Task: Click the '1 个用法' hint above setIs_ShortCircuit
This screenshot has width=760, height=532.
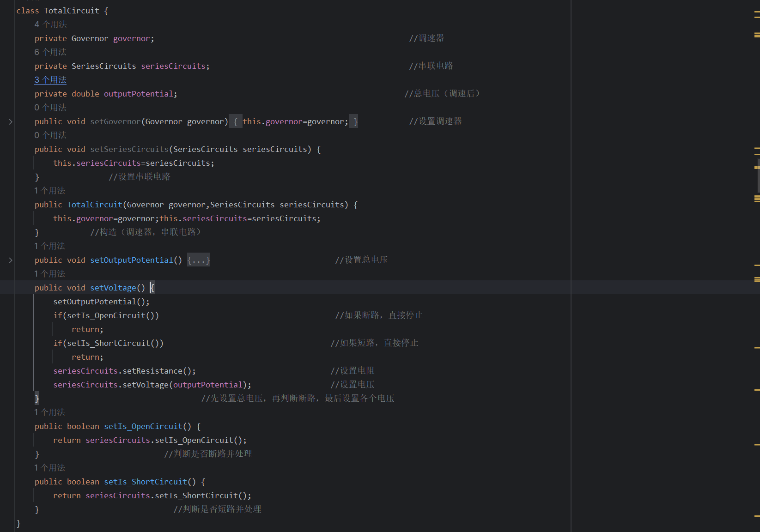Action: (x=49, y=468)
